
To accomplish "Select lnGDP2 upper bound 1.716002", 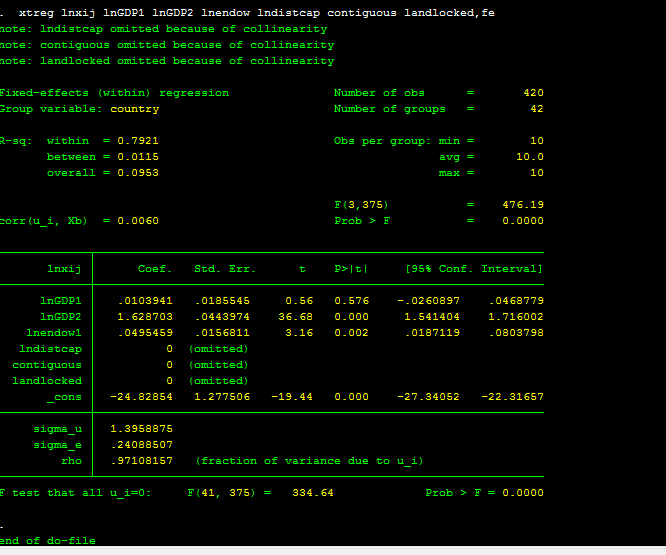I will click(x=516, y=317).
